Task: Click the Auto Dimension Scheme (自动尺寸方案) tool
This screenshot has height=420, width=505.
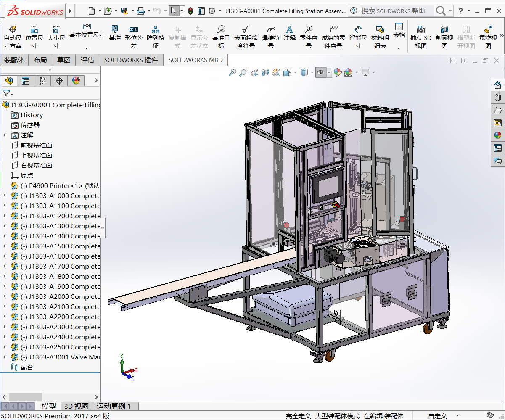Action: click(x=13, y=37)
